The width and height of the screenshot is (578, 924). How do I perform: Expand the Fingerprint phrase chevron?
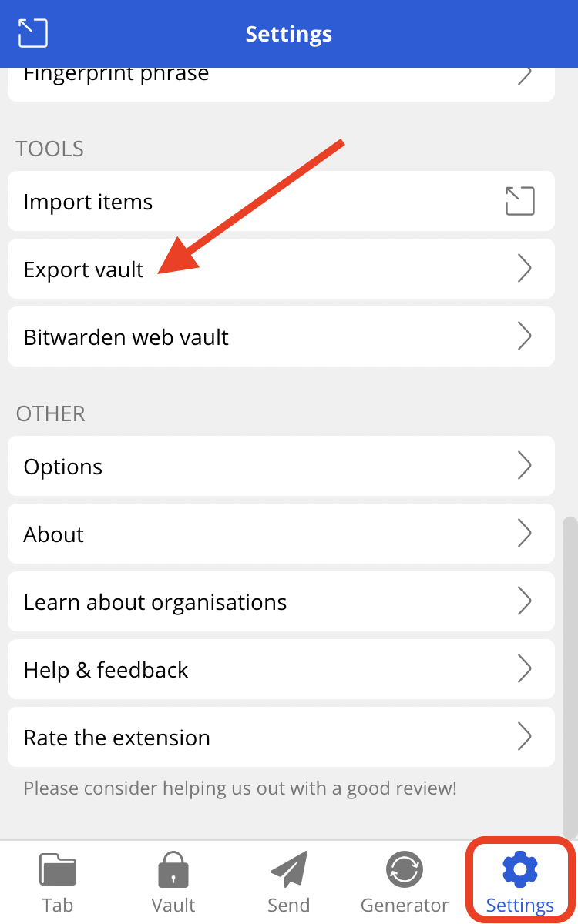pos(525,76)
